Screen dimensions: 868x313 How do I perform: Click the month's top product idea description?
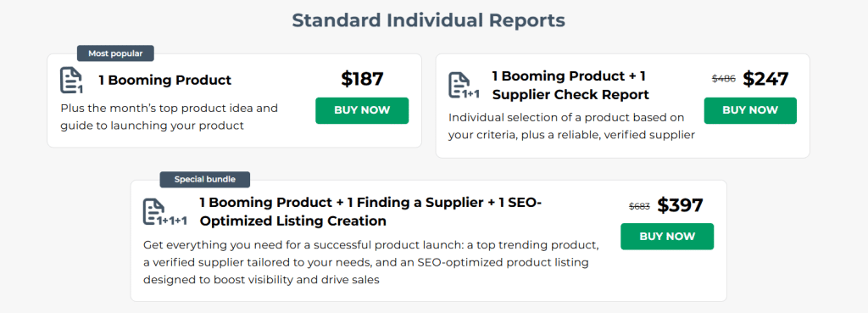pos(170,117)
